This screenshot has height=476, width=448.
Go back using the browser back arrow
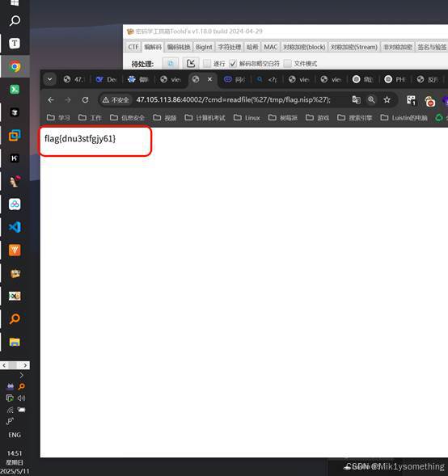click(51, 99)
